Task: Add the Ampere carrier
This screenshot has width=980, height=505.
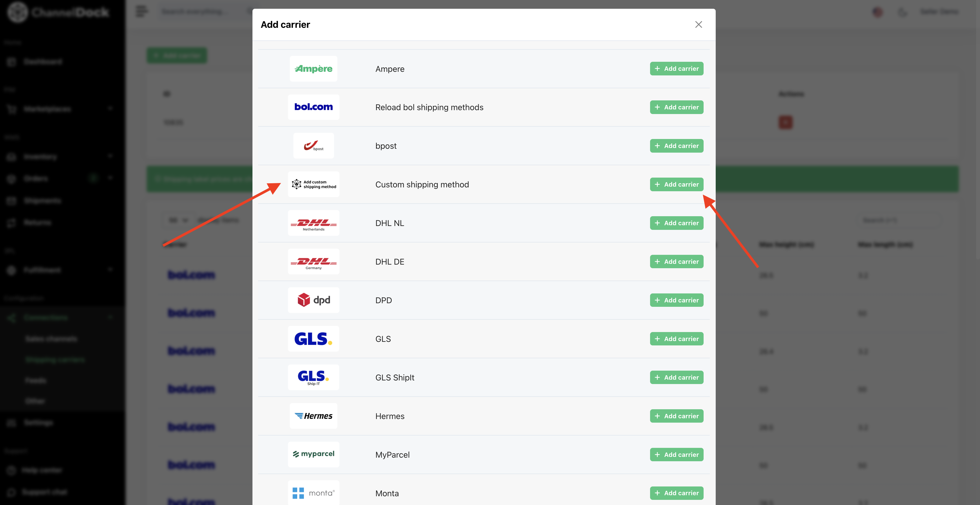Action: pyautogui.click(x=676, y=69)
